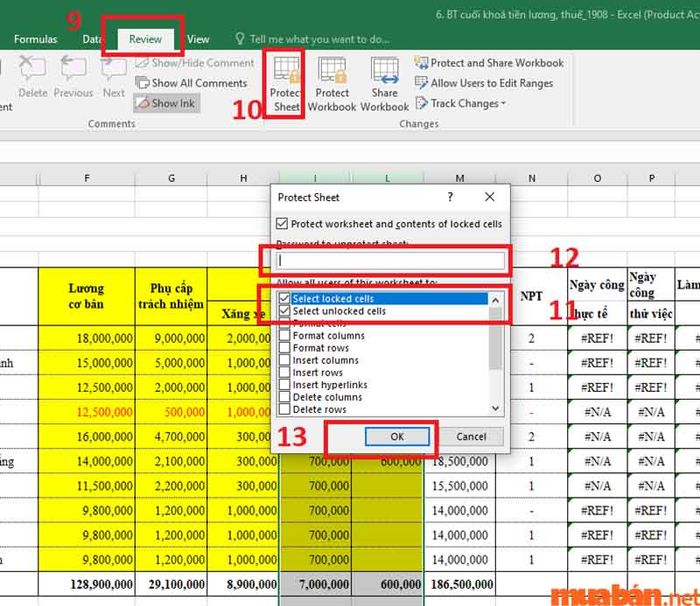Open Protect and Share Workbook
The image size is (700, 606).
489,63
